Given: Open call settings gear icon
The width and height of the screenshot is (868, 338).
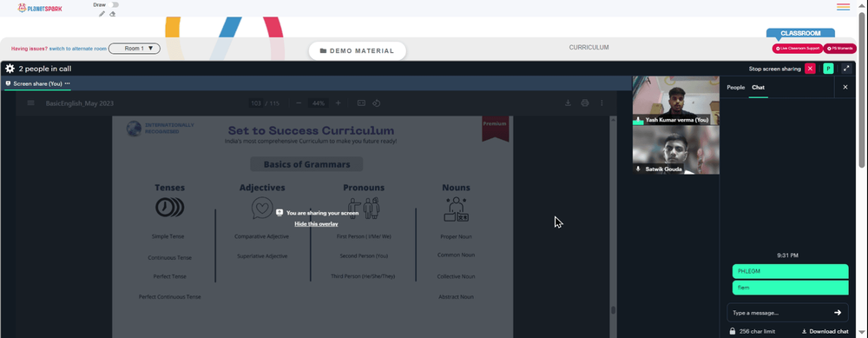Looking at the screenshot, I should click(10, 69).
